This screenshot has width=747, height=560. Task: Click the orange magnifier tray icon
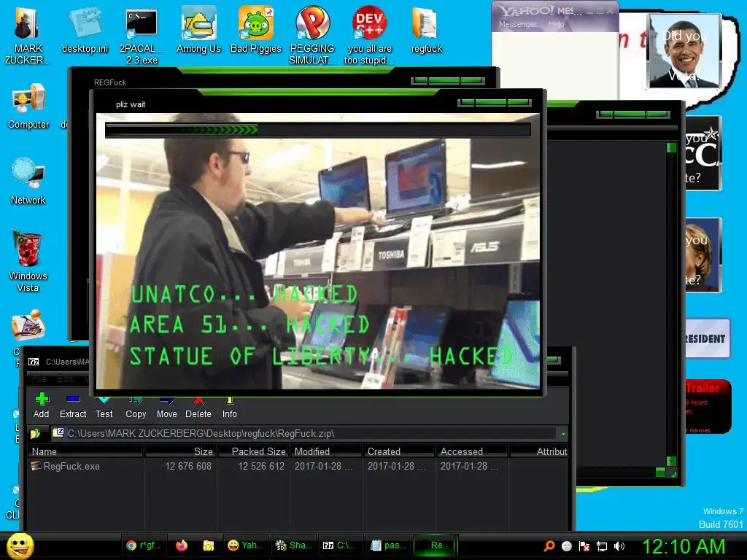coord(549,546)
